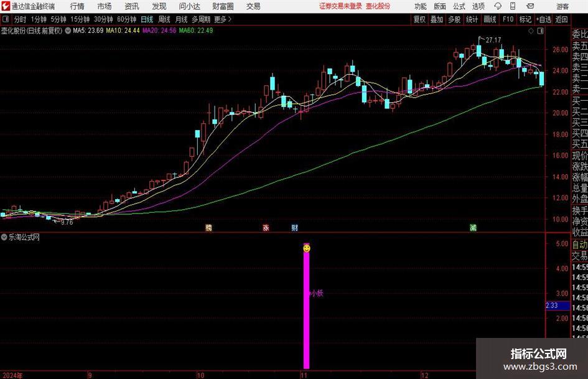Click the month 10 timeline marker
588x379 pixels.
pyautogui.click(x=200, y=375)
